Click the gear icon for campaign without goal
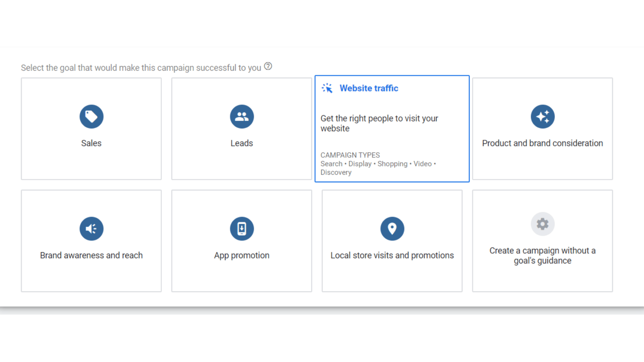 (542, 224)
